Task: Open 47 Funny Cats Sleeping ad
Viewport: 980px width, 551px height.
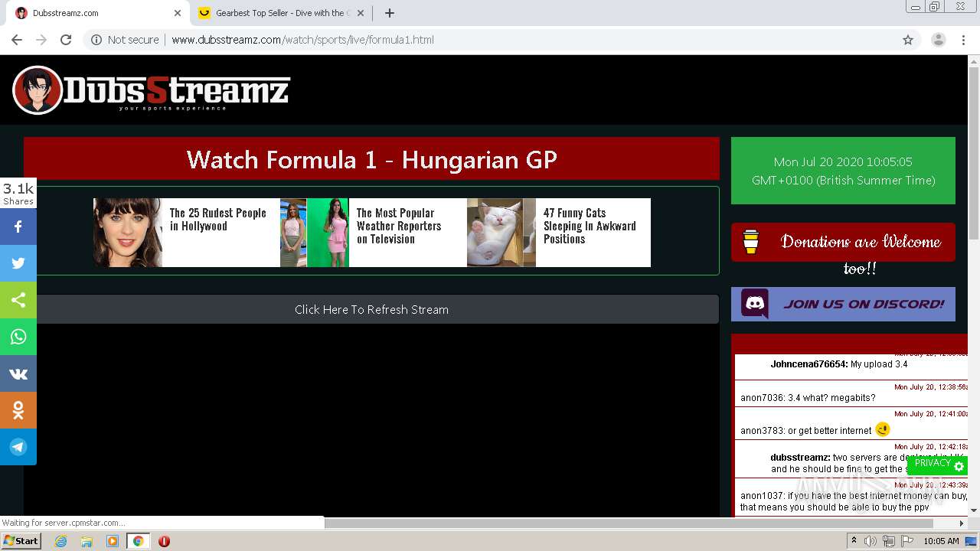Action: (590, 226)
